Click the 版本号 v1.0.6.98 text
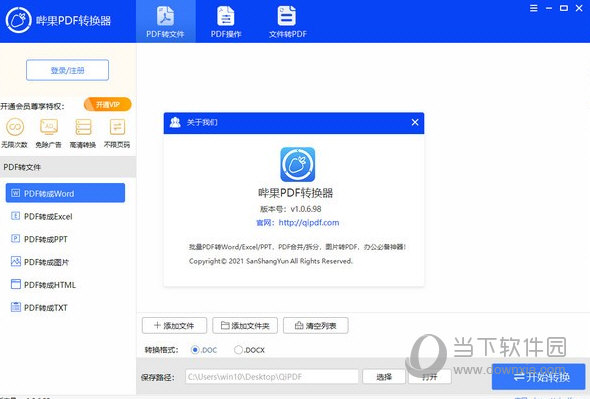590x399 pixels. [x=290, y=209]
